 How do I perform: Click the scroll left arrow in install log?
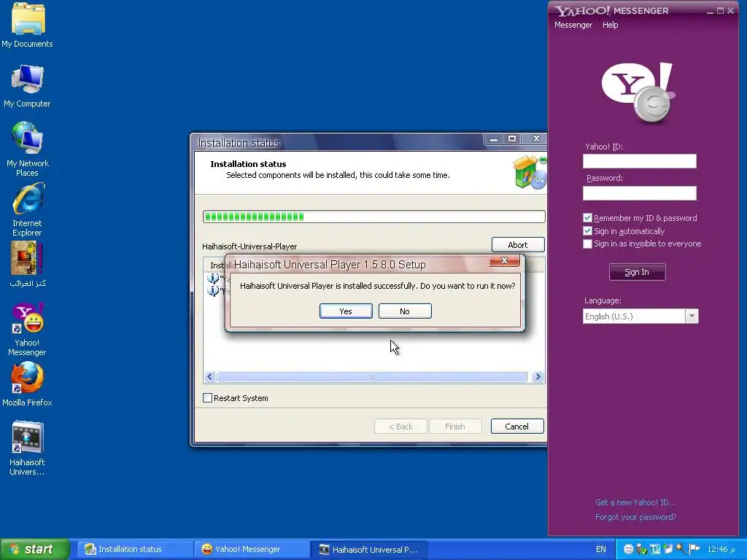210,377
